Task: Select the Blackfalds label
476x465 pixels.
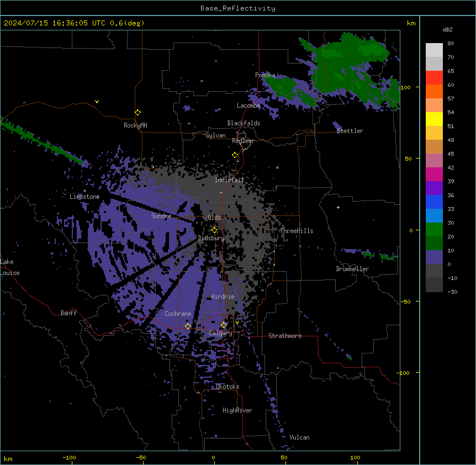Action: (x=244, y=123)
